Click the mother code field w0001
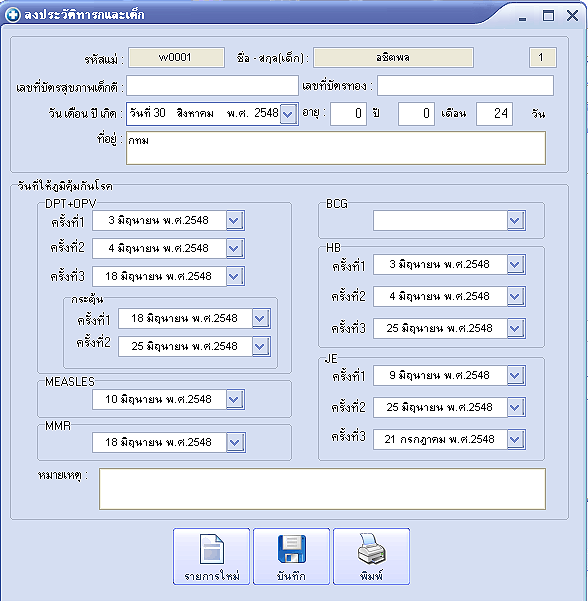 coord(176,57)
